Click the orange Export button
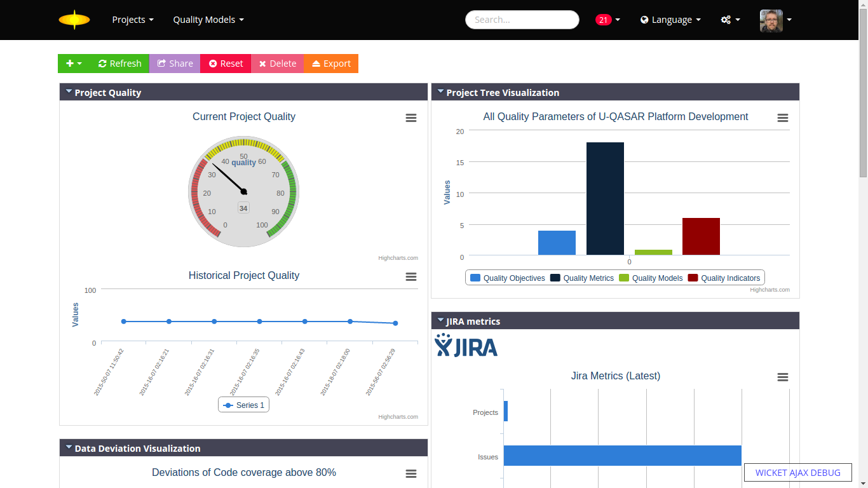868x488 pixels. 331,64
